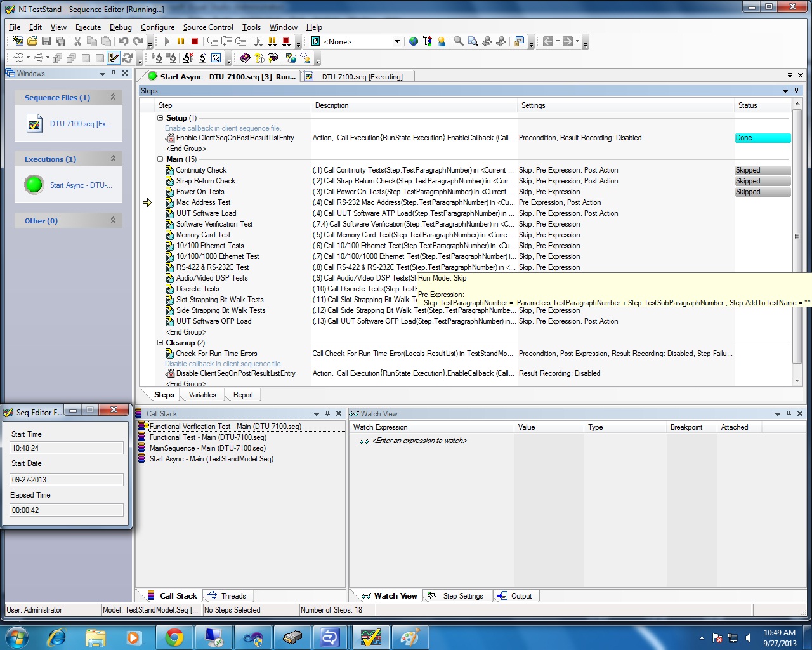Open Google Chrome from the taskbar

pos(174,637)
